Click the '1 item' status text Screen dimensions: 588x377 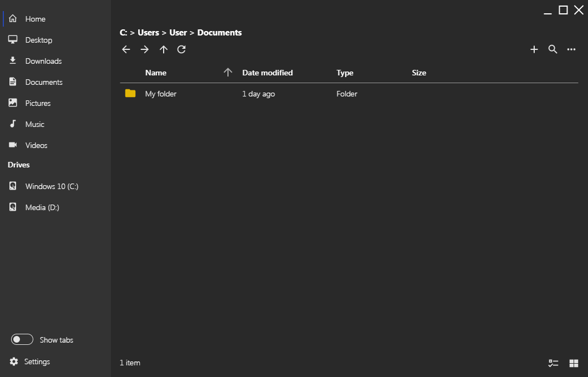tap(130, 363)
